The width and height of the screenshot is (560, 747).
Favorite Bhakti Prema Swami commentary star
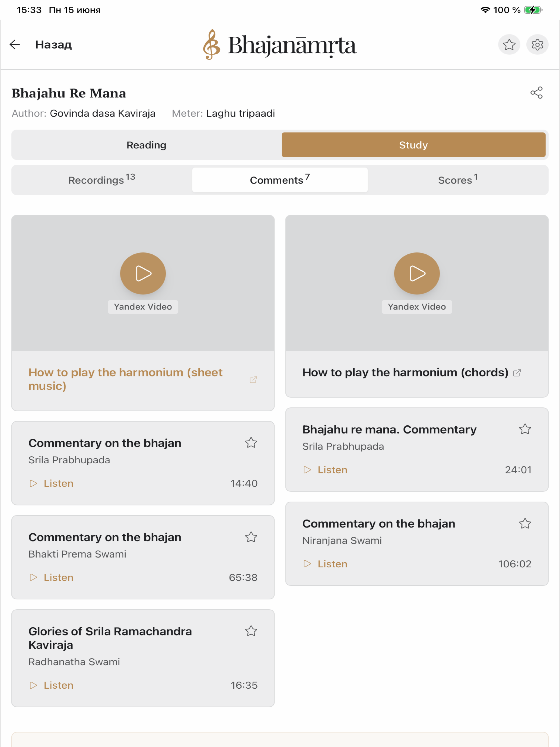pos(251,537)
